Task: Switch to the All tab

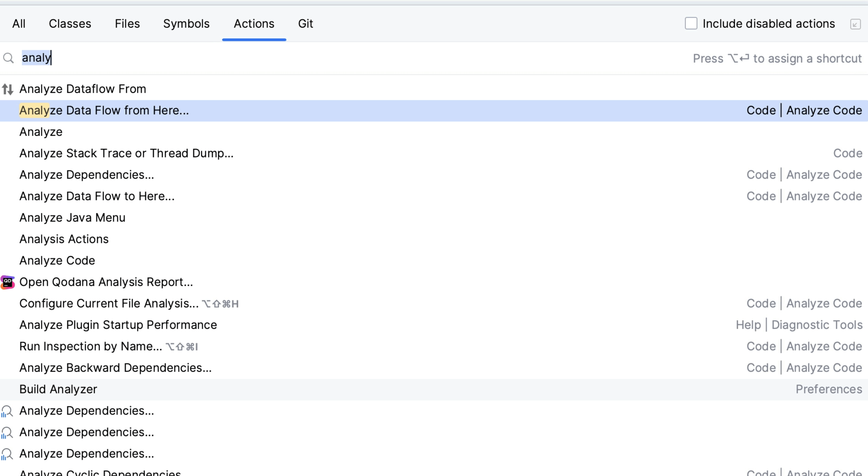Action: pyautogui.click(x=19, y=23)
